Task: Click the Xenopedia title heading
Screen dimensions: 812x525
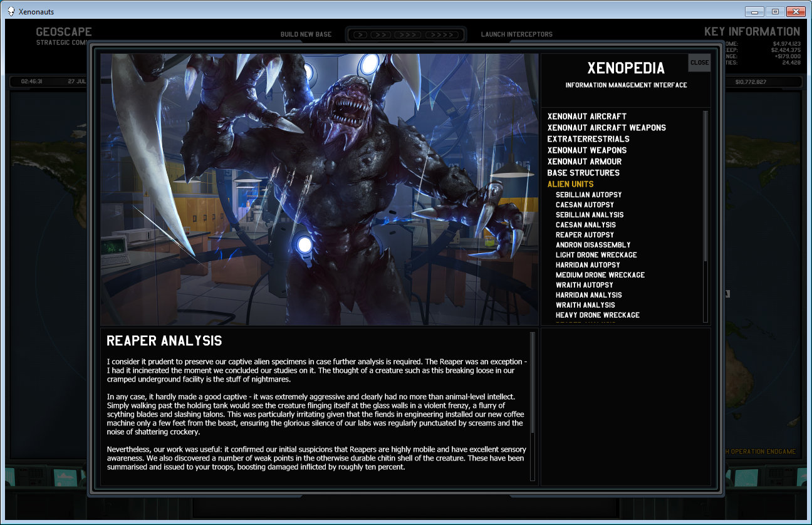Action: click(626, 68)
